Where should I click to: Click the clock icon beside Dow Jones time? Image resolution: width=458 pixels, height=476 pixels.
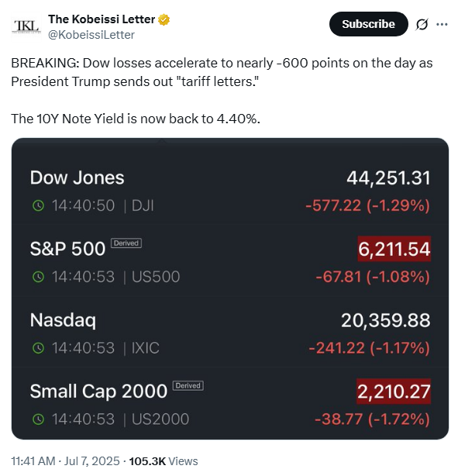tap(38, 205)
